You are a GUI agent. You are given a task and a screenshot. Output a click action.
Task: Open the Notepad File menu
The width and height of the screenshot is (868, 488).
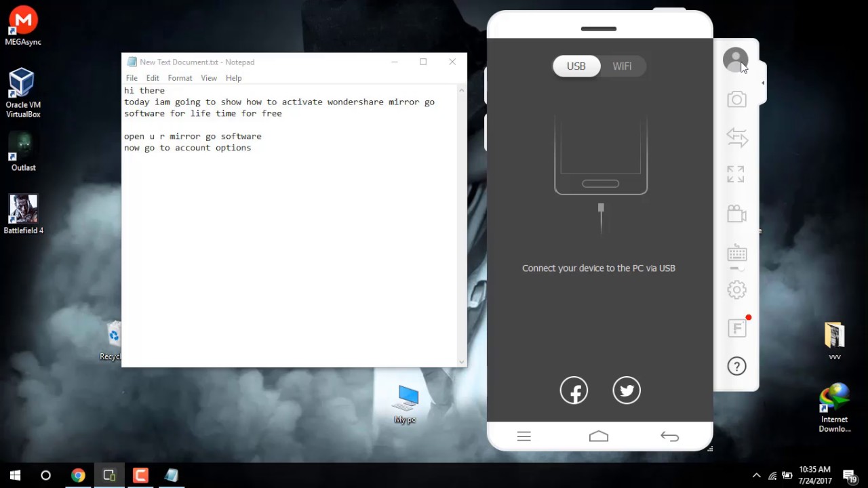point(132,78)
